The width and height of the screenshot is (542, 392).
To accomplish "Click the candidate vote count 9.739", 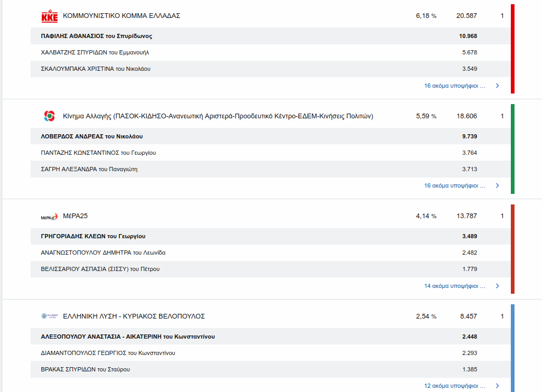I will [470, 136].
